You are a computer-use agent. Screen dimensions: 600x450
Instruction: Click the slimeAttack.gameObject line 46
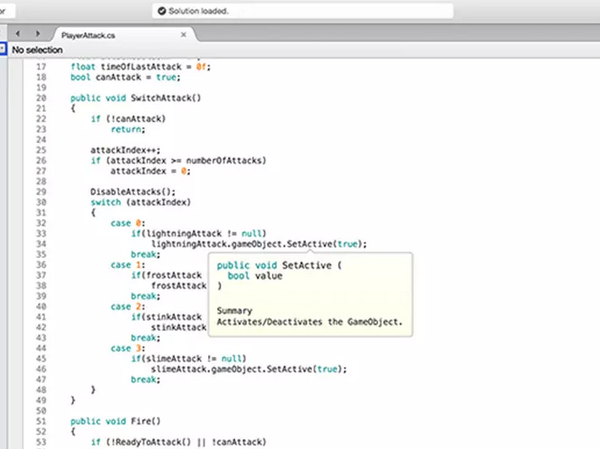249,369
